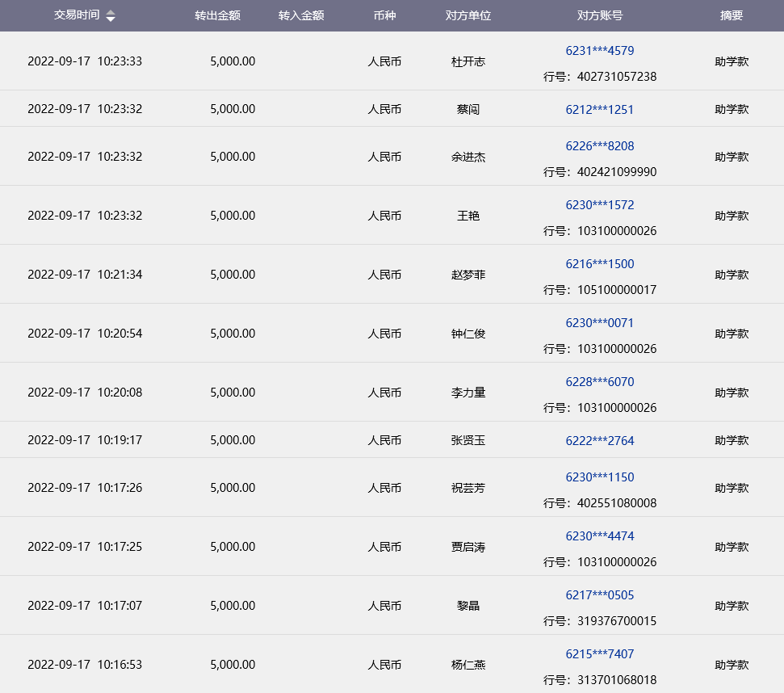Select the transaction at 10:19:17
Screen dimensions: 784x693
[85, 440]
